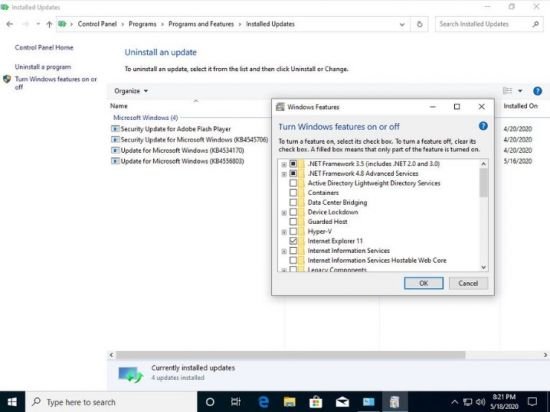This screenshot has width=550, height=412.
Task: Enable the Containers feature checkbox
Action: click(293, 193)
